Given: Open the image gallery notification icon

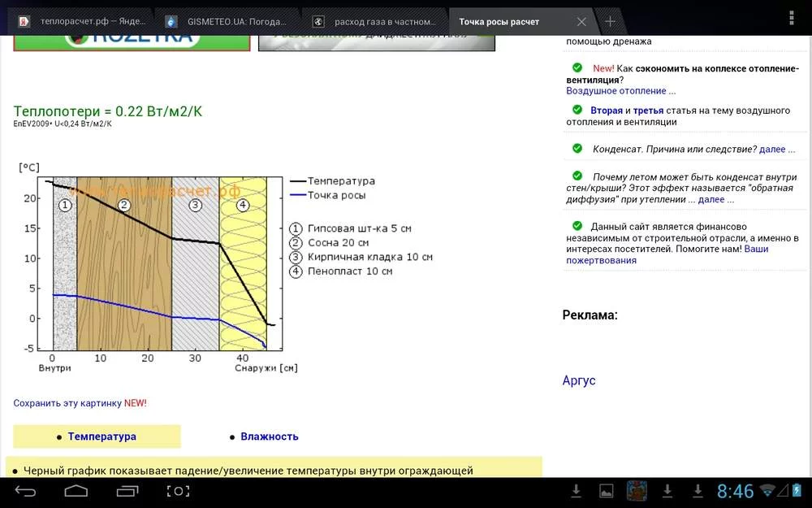Looking at the screenshot, I should pyautogui.click(x=607, y=490).
